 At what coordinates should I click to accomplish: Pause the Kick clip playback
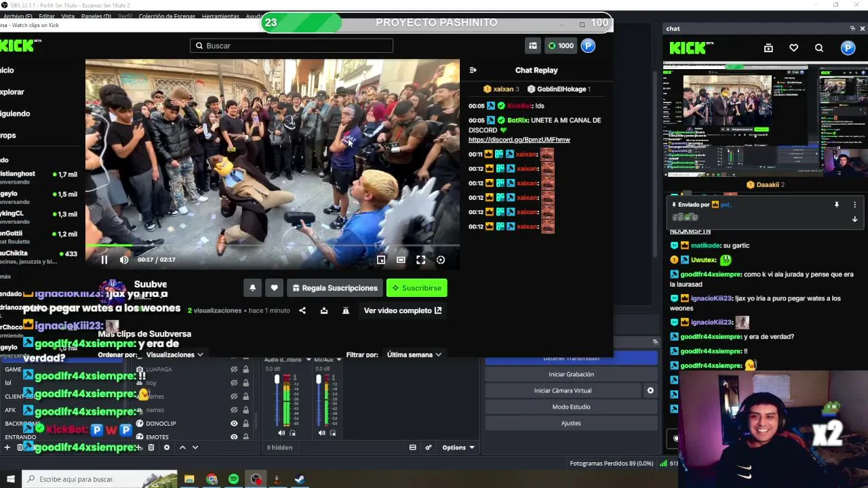104,260
